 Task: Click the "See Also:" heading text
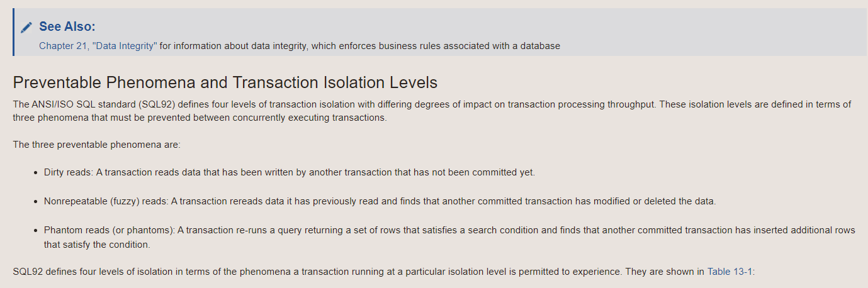67,26
